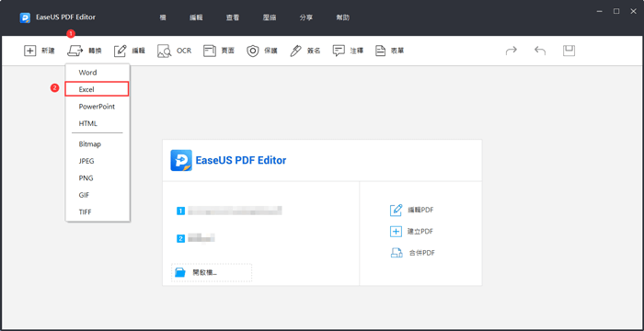The image size is (644, 331).
Task: Choose PowerPoint from the convert dropdown
Action: (x=98, y=107)
